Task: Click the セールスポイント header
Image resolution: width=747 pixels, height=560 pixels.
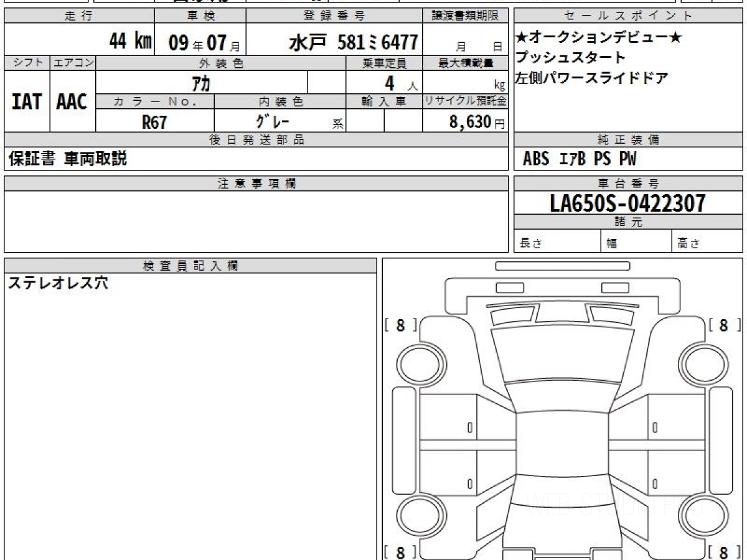Action: (628, 16)
